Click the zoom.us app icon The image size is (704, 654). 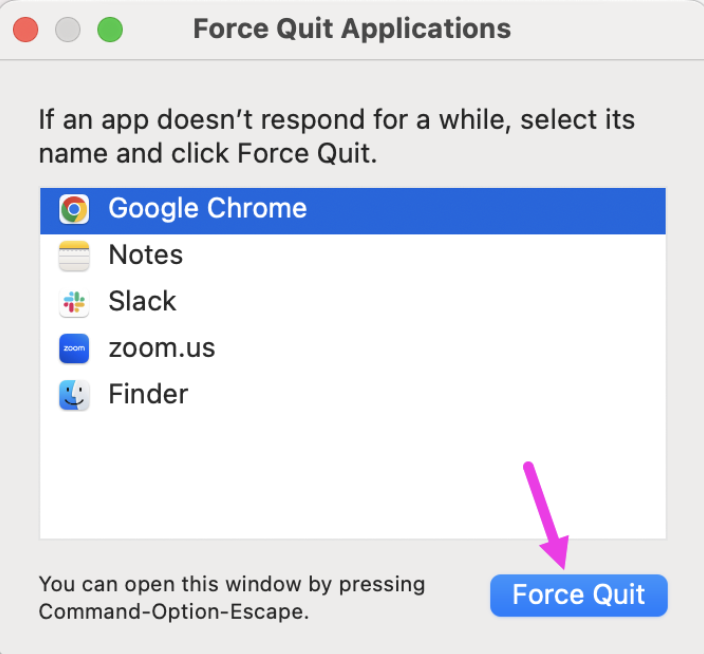click(x=73, y=348)
